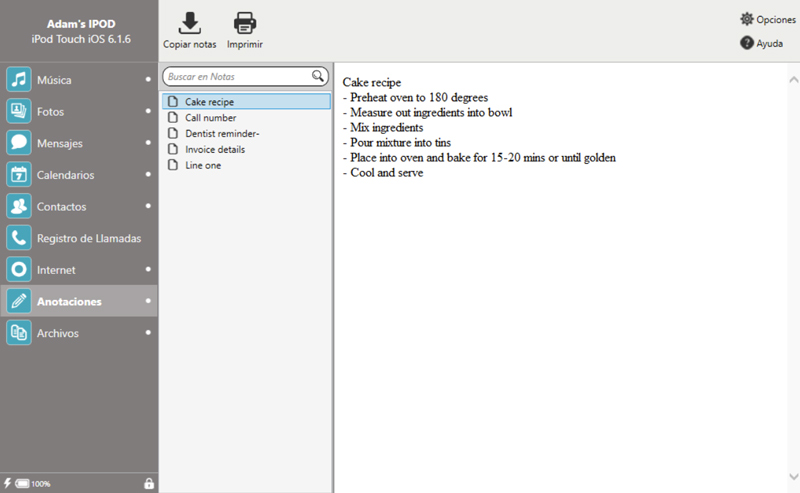Click the Imprimir text label
This screenshot has width=800, height=493.
[245, 44]
